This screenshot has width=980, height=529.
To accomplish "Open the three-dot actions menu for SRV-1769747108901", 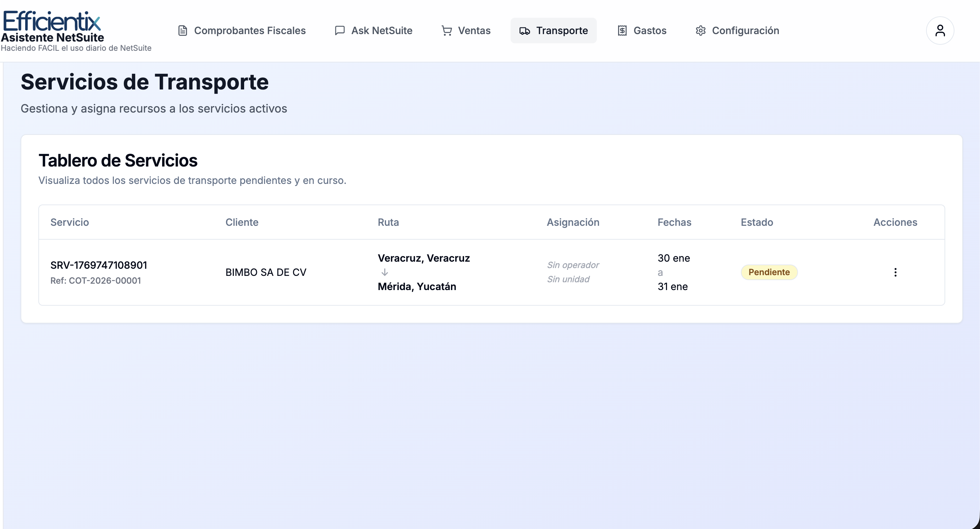I will [895, 272].
